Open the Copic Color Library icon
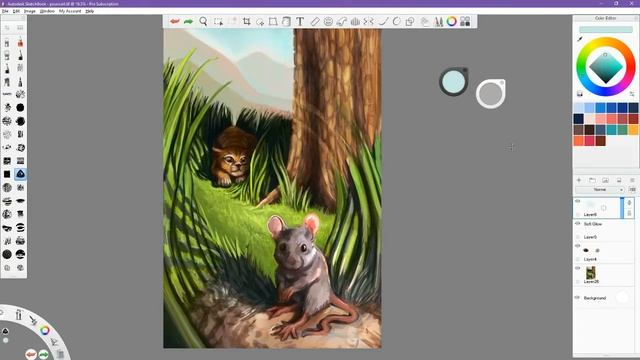This screenshot has height=360, width=640. [465, 21]
